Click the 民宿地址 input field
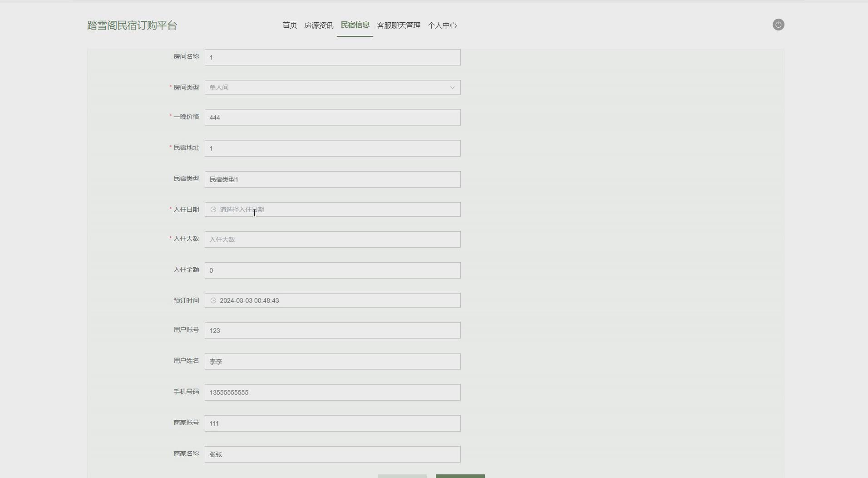Image resolution: width=868 pixels, height=478 pixels. [x=332, y=148]
